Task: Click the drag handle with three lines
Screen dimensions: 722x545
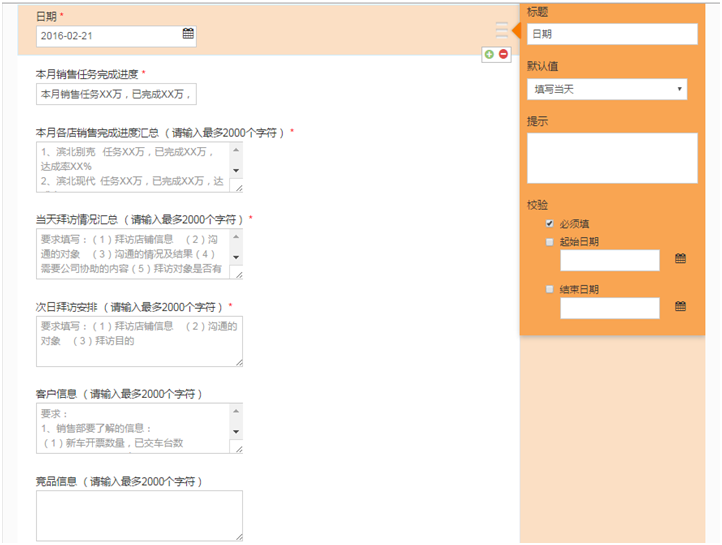Action: click(x=502, y=31)
